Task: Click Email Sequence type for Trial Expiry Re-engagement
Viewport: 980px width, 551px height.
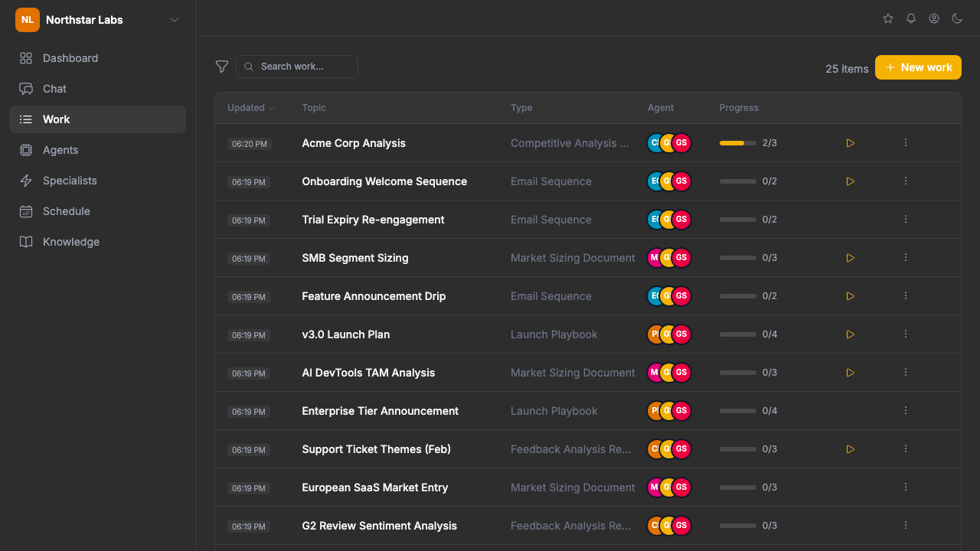Action: [551, 220]
